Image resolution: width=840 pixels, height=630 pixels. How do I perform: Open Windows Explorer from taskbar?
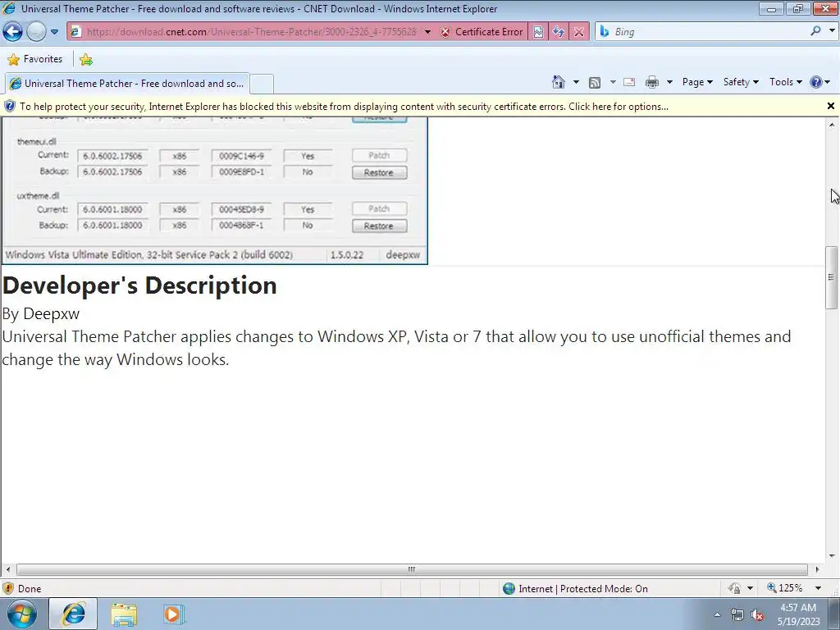(x=124, y=614)
